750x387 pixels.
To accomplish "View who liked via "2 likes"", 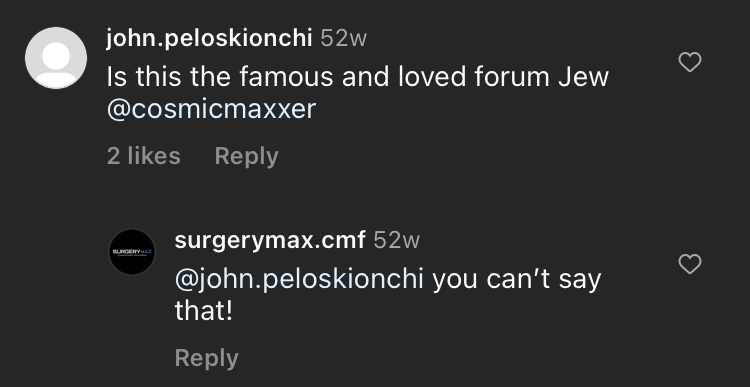I will tap(143, 156).
